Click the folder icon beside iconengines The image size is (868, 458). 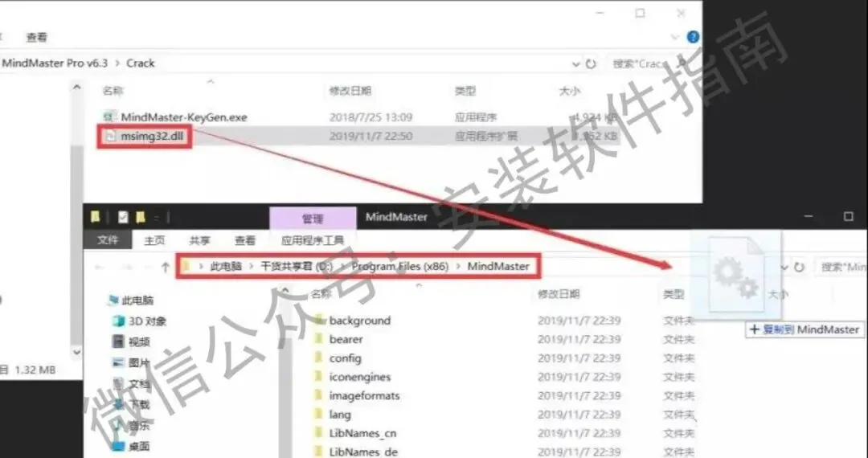[319, 377]
